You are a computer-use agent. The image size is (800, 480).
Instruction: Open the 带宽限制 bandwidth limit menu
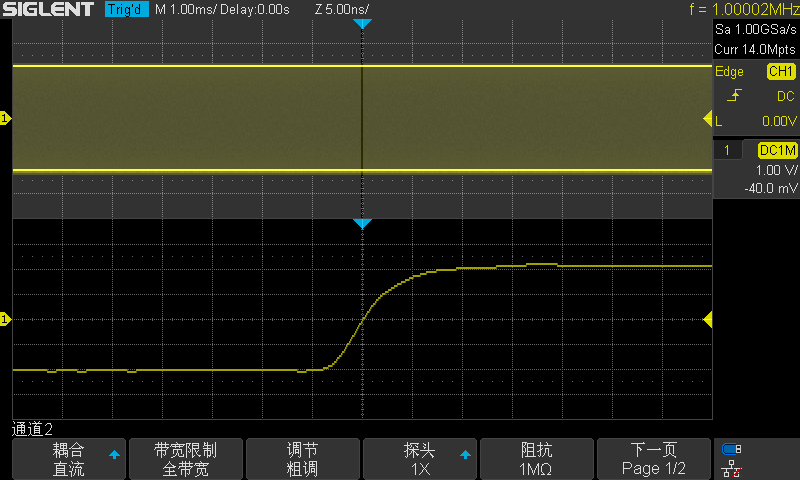pos(185,459)
